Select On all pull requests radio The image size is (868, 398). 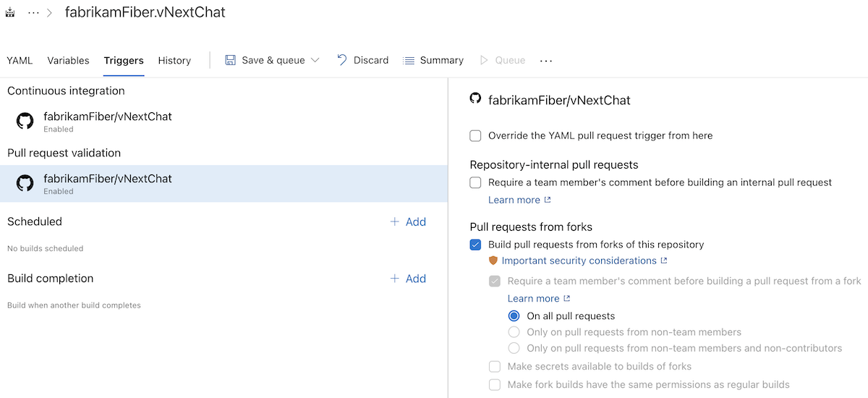tap(514, 316)
